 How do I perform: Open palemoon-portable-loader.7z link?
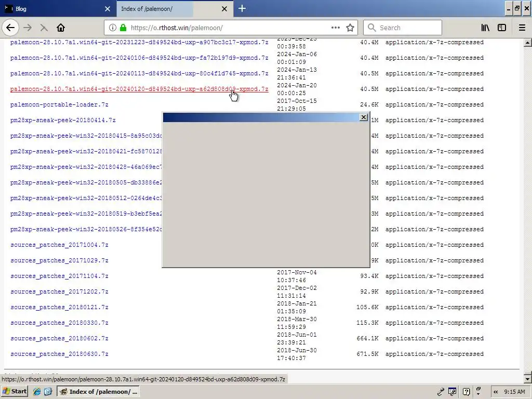tap(59, 105)
